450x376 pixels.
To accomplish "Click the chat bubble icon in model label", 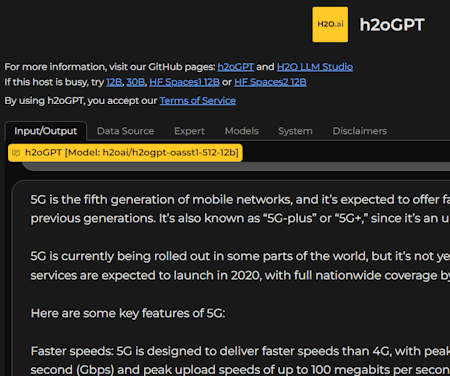I will (x=16, y=153).
